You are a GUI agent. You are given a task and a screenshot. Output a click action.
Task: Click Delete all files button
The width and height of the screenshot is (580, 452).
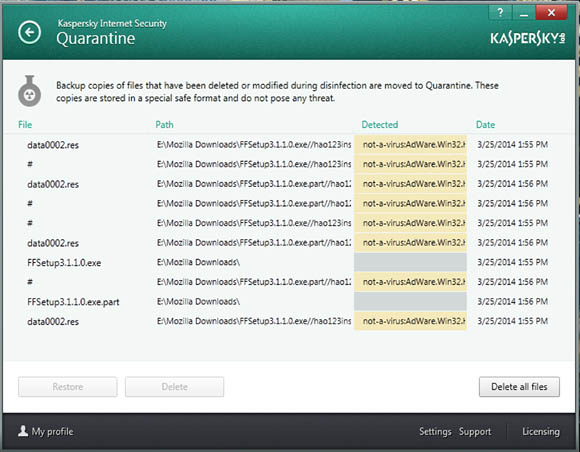[519, 387]
